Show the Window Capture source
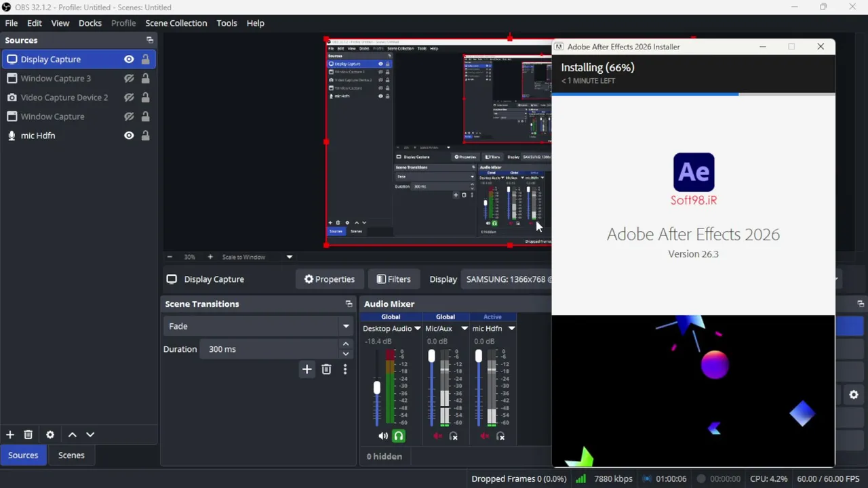The width and height of the screenshot is (868, 488). [129, 117]
